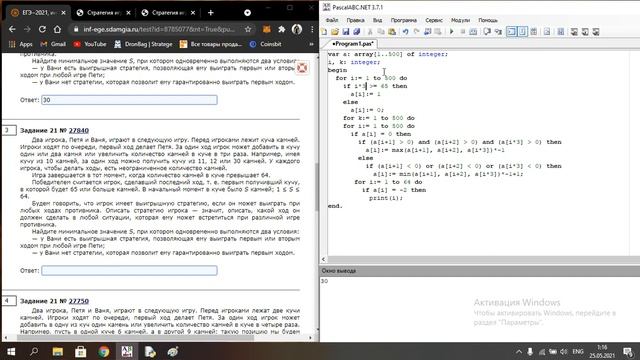The image size is (640, 360).
Task: Undo the last edit in PascalABC
Action: (405, 32)
